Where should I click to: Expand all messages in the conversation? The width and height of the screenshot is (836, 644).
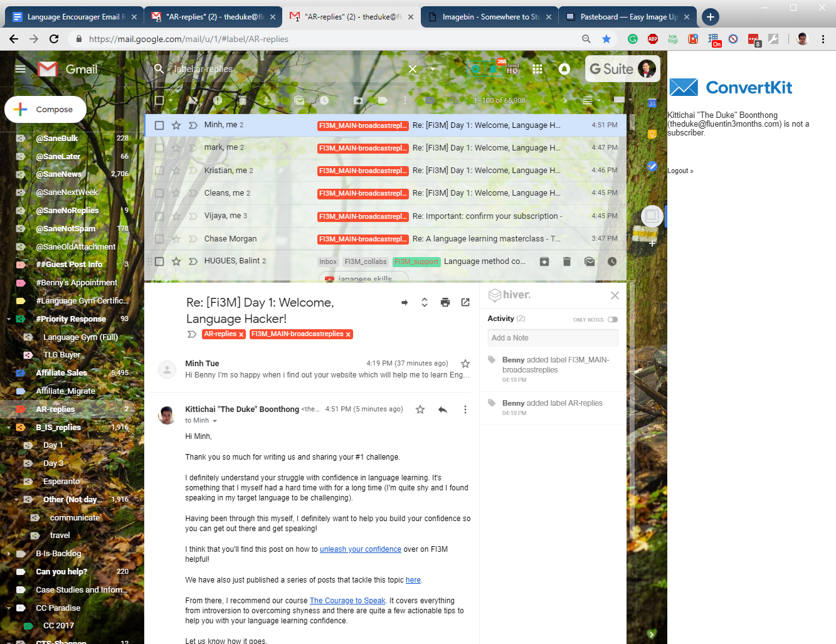(425, 302)
